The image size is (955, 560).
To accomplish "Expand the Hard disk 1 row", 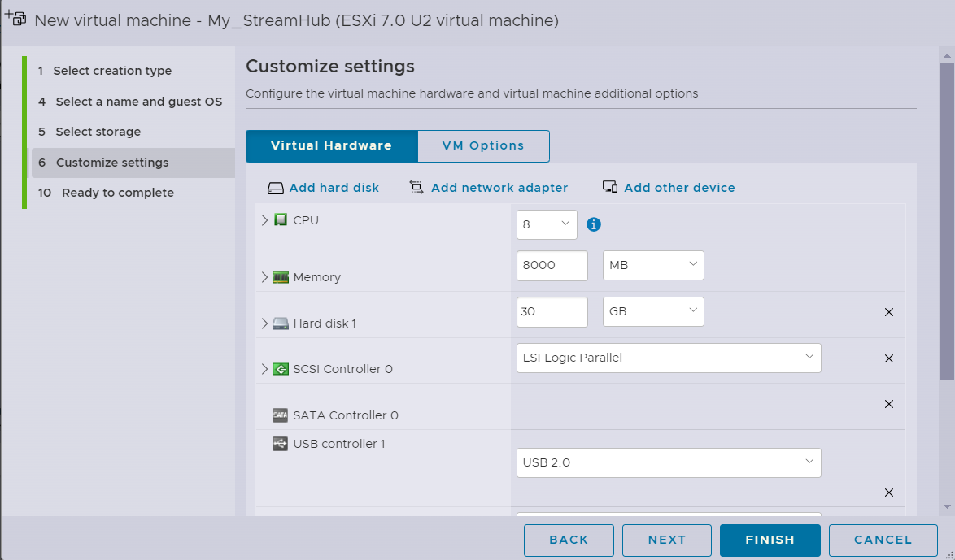I will (x=264, y=323).
